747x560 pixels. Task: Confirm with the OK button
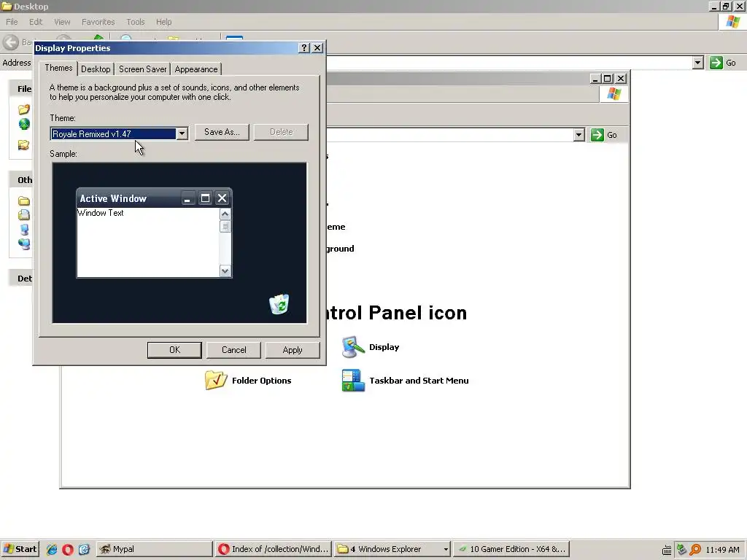tap(174, 350)
